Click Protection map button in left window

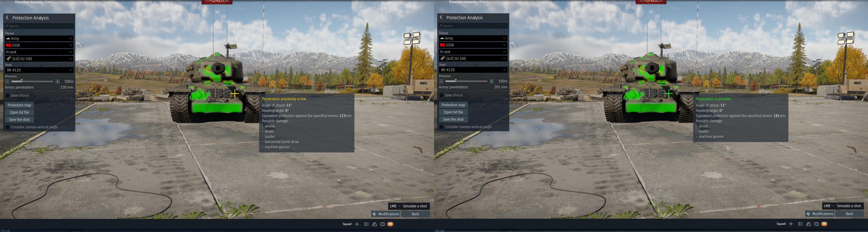(19, 105)
